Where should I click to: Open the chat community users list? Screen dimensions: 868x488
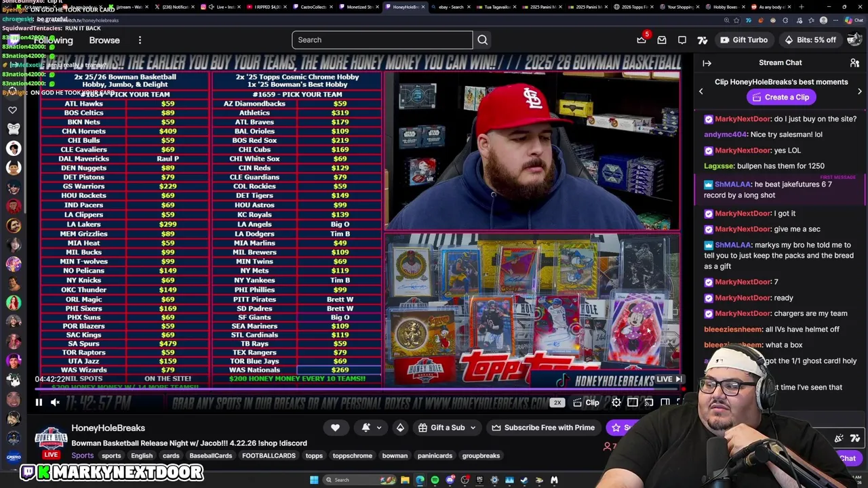[x=854, y=63]
